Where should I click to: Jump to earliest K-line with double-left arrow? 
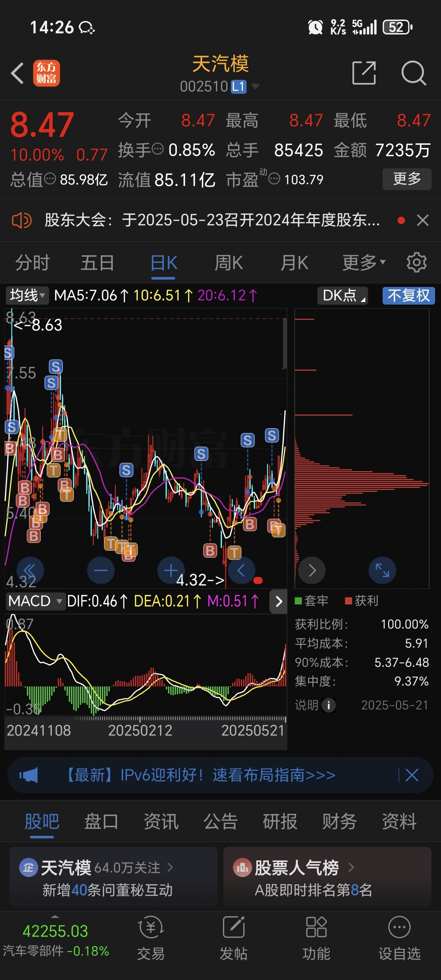[x=30, y=570]
